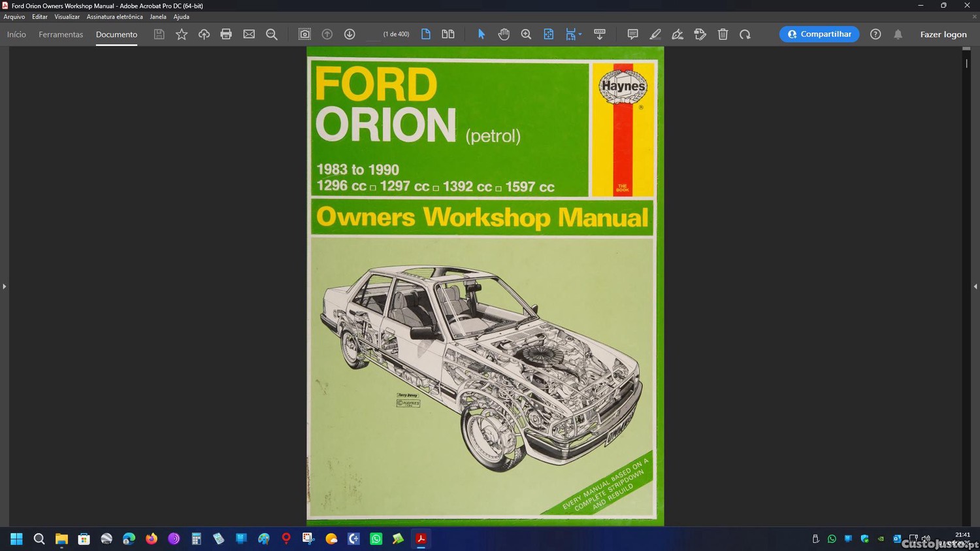This screenshot has width=980, height=551.
Task: Open Windows Search from the taskbar
Action: tap(39, 539)
